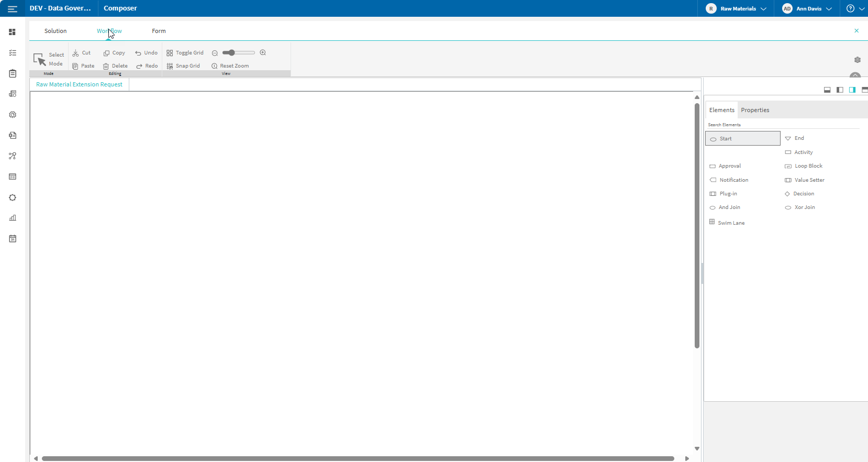868x462 pixels.
Task: Delete the selected workflow element
Action: [115, 66]
